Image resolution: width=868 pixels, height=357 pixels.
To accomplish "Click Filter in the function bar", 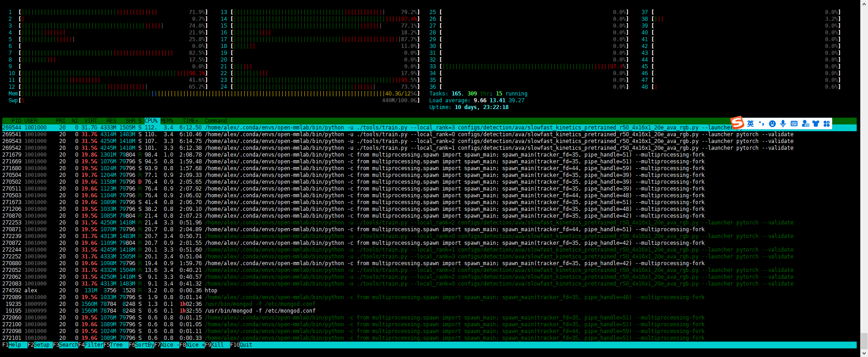I will [x=90, y=345].
